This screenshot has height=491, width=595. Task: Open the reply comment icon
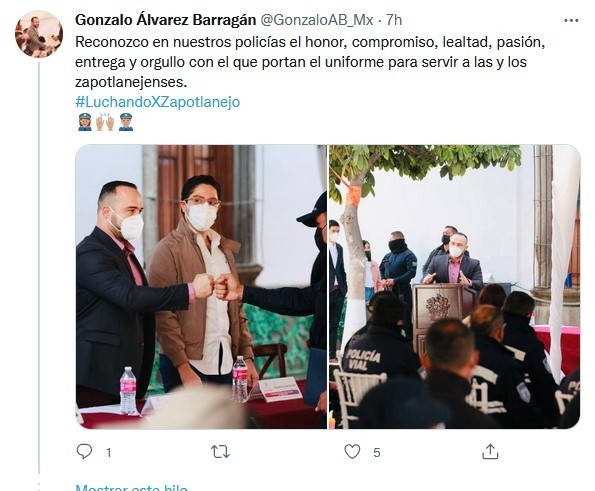(84, 452)
